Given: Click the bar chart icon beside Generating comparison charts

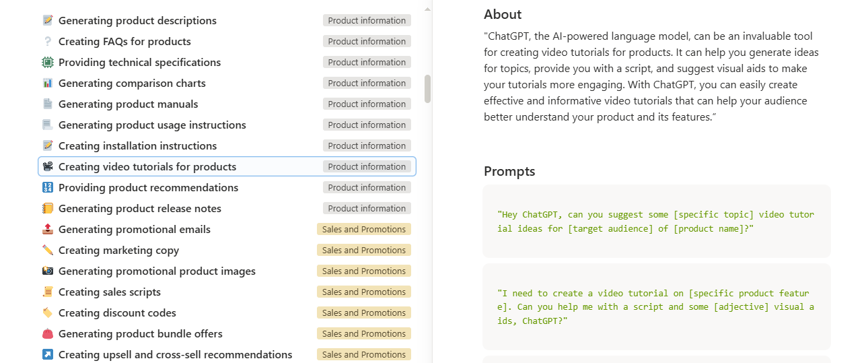Looking at the screenshot, I should (47, 83).
